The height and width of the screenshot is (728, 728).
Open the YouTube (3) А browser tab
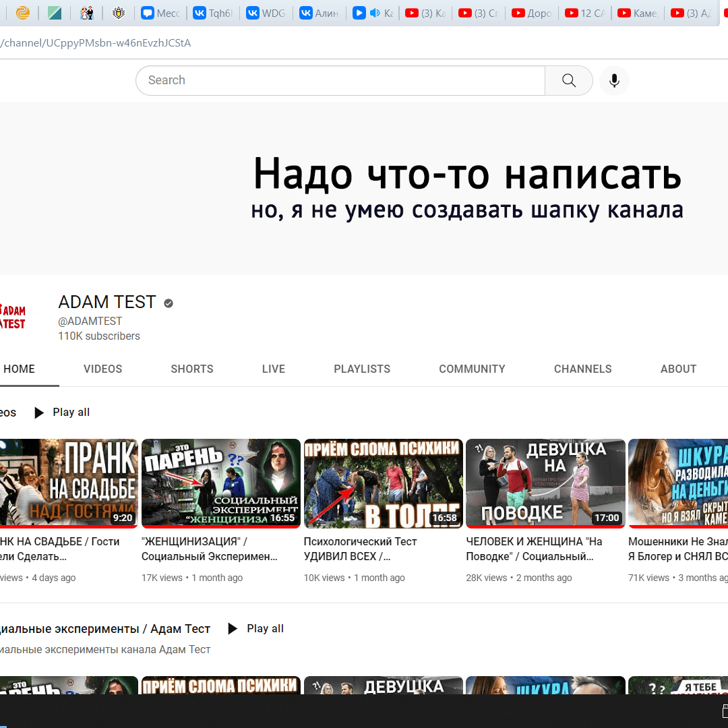pos(691,13)
